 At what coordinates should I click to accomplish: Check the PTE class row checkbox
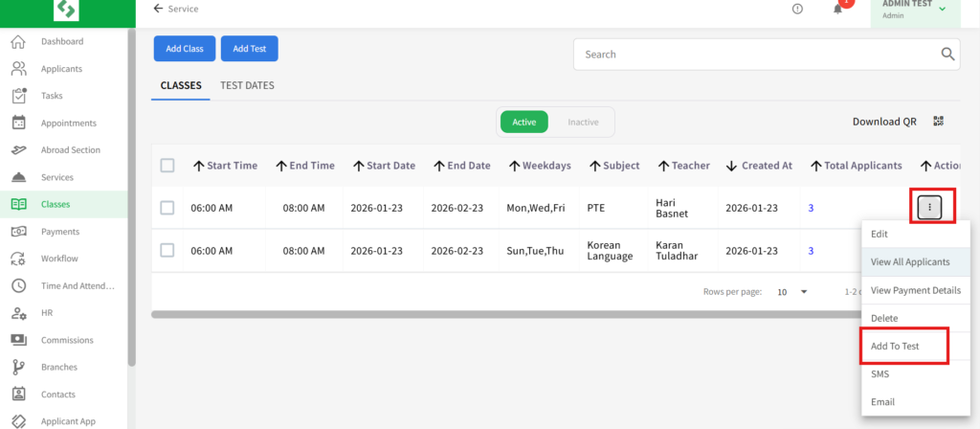167,208
